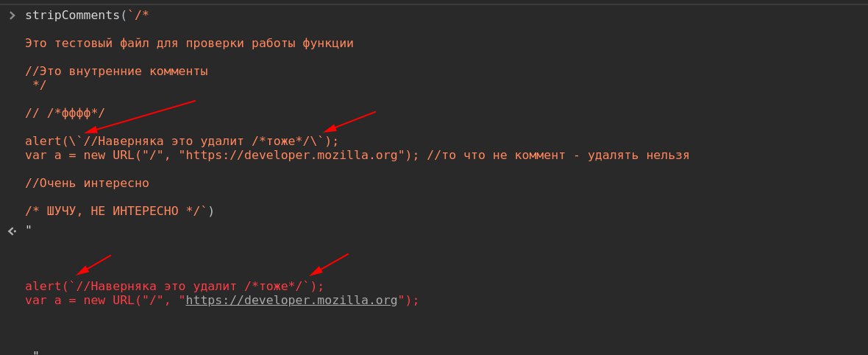The width and height of the screenshot is (868, 355).
Task: Select the line 'Это тестовый файл для проверки'
Action: [189, 43]
